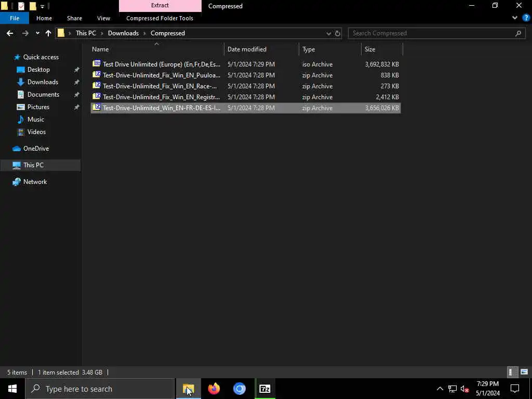
Task: Open Desktop in the navigation pane
Action: click(38, 70)
